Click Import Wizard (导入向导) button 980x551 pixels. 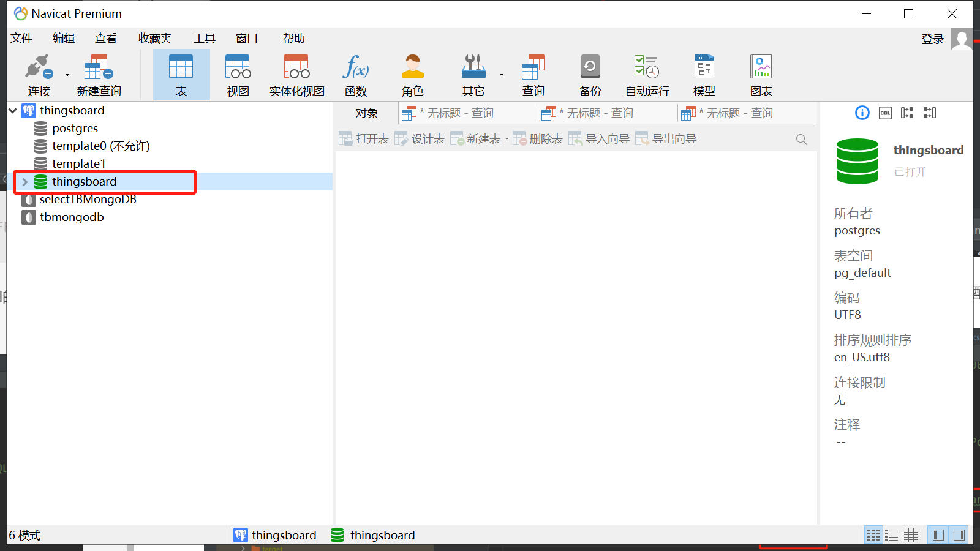pos(599,139)
